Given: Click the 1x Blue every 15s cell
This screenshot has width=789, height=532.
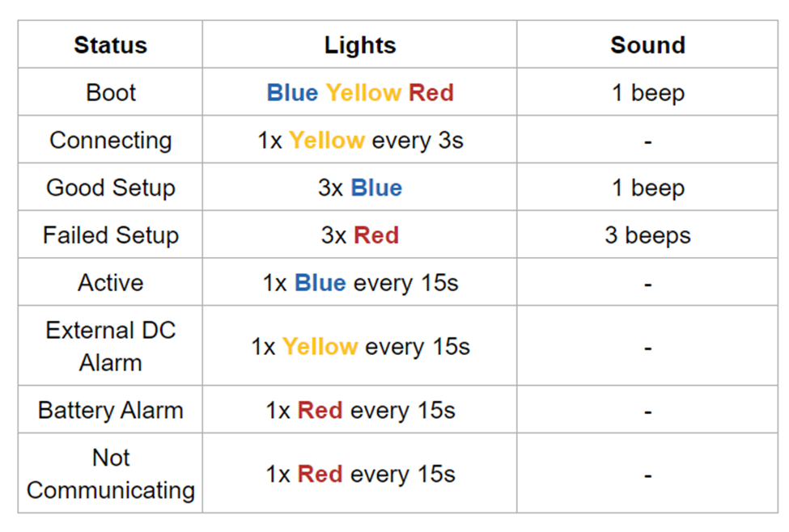Looking at the screenshot, I should click(359, 282).
